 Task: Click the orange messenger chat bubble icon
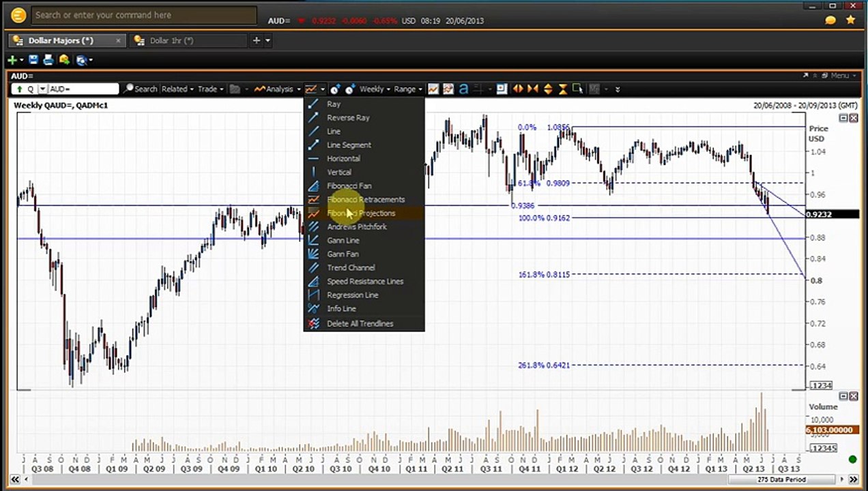(x=830, y=20)
